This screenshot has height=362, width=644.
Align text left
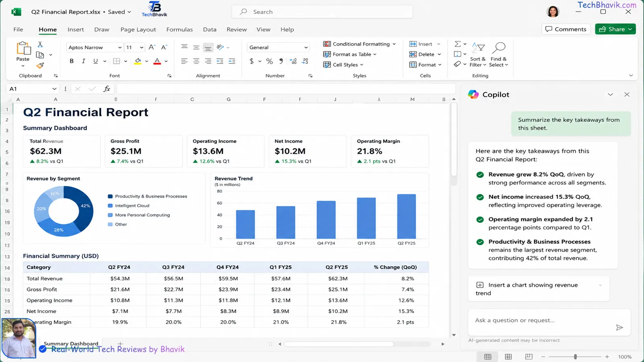click(184, 61)
